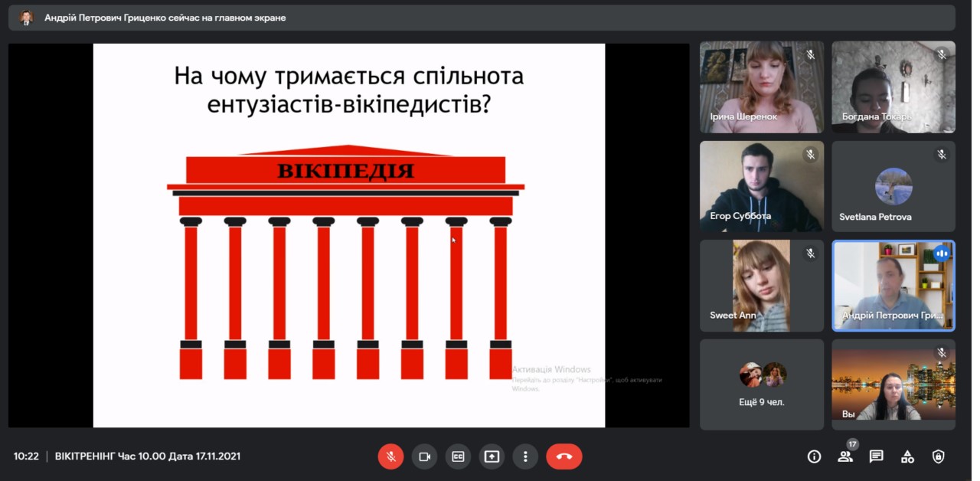Select Андрій Петрович speaker tile
This screenshot has height=481, width=980.
[893, 286]
